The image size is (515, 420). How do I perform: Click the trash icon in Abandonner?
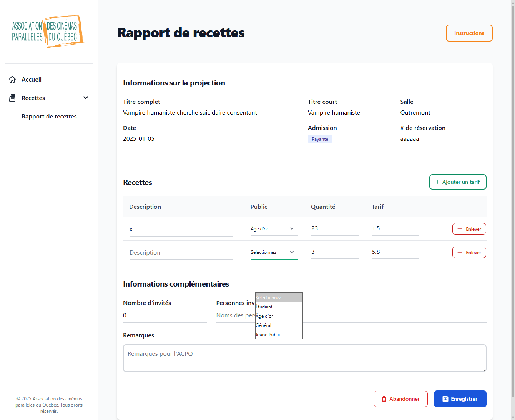(x=384, y=399)
